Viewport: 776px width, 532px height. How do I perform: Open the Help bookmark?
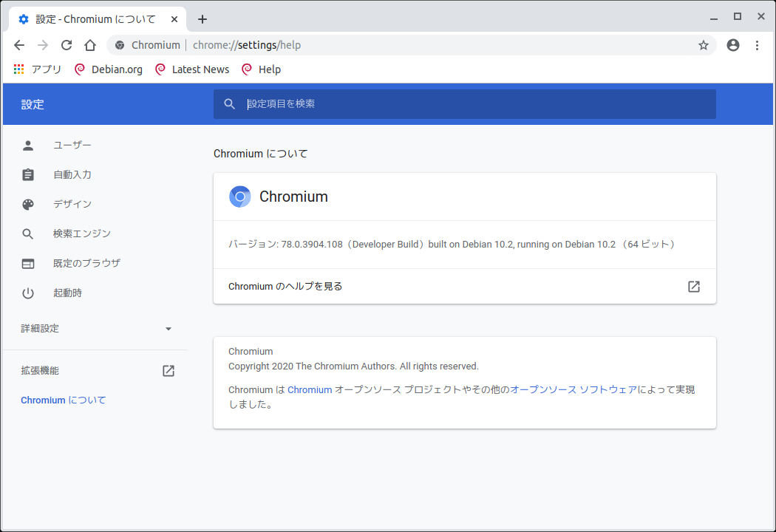[261, 69]
